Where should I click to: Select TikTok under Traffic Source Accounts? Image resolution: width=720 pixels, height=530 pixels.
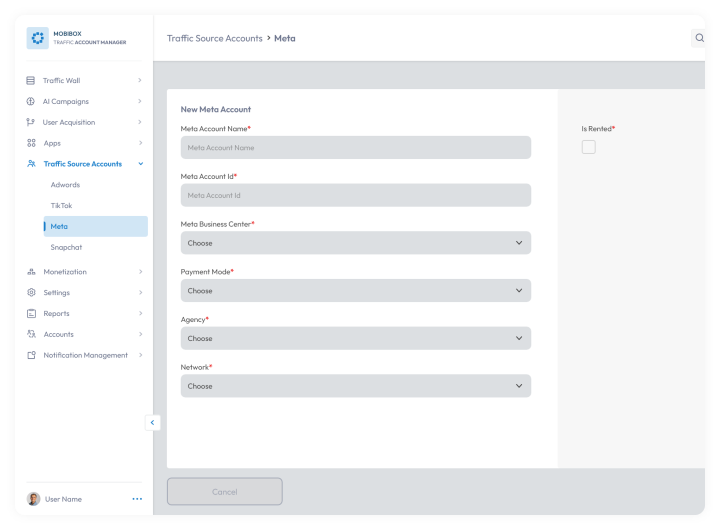[x=62, y=205]
